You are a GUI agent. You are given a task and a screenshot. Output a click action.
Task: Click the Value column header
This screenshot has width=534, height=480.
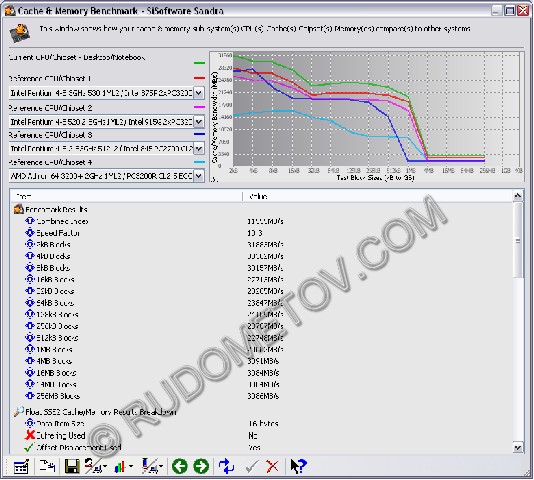coord(377,197)
